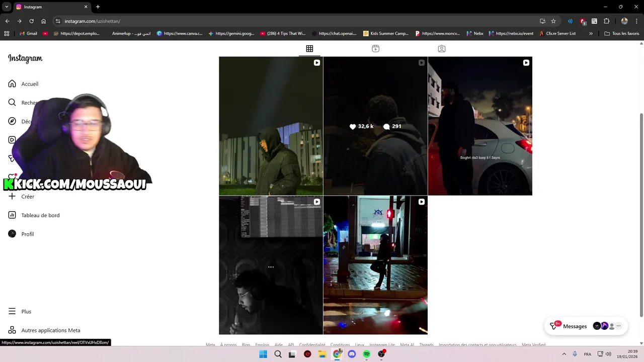
Task: Click the Instagram logo wordmark
Action: [25, 58]
